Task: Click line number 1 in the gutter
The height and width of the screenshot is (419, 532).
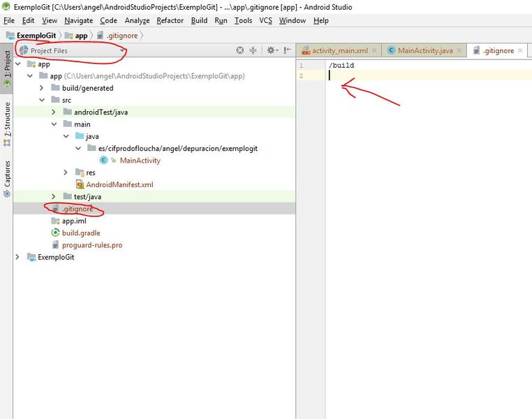Action: [301, 65]
